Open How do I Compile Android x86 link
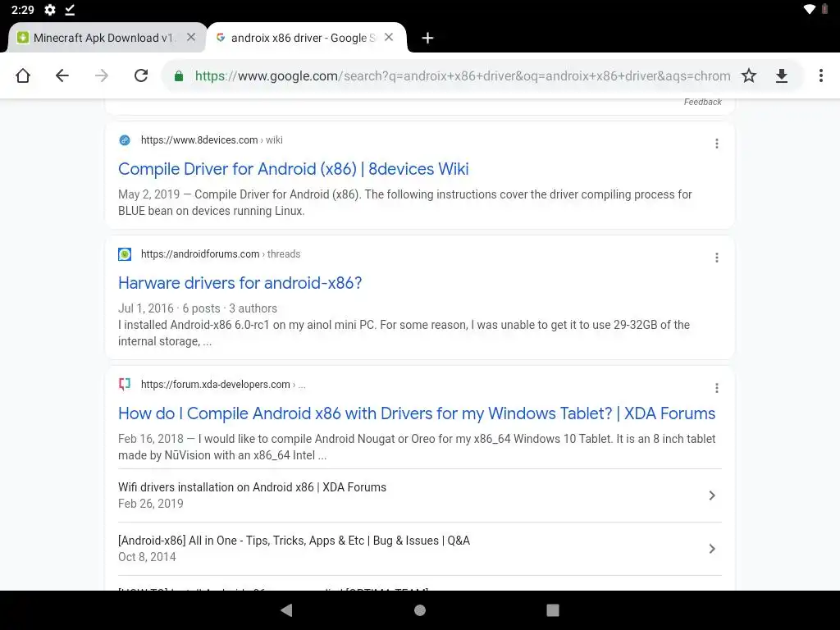 coord(417,413)
